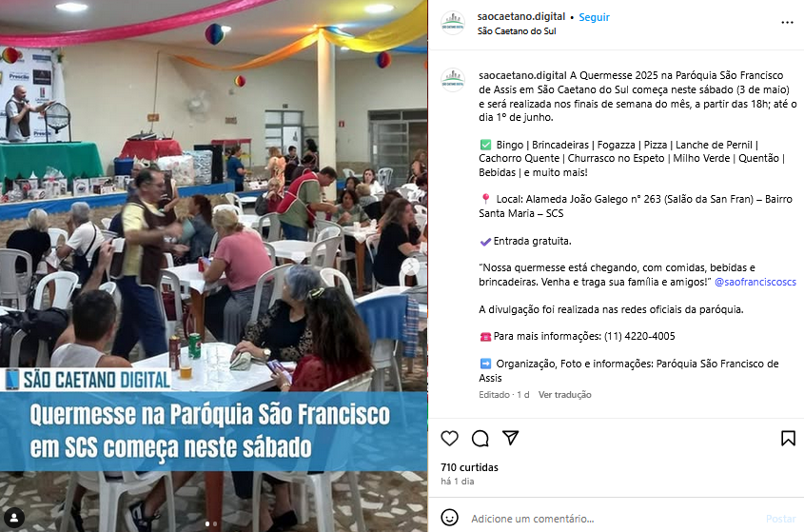Save the post with the bookmark icon
The width and height of the screenshot is (804, 532).
(x=788, y=438)
